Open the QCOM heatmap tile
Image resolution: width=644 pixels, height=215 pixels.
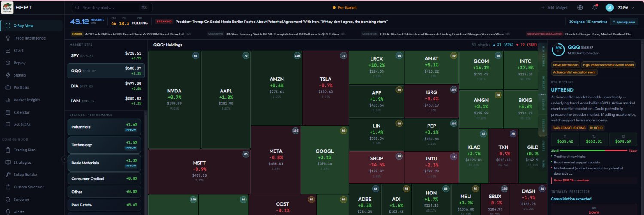(x=481, y=70)
